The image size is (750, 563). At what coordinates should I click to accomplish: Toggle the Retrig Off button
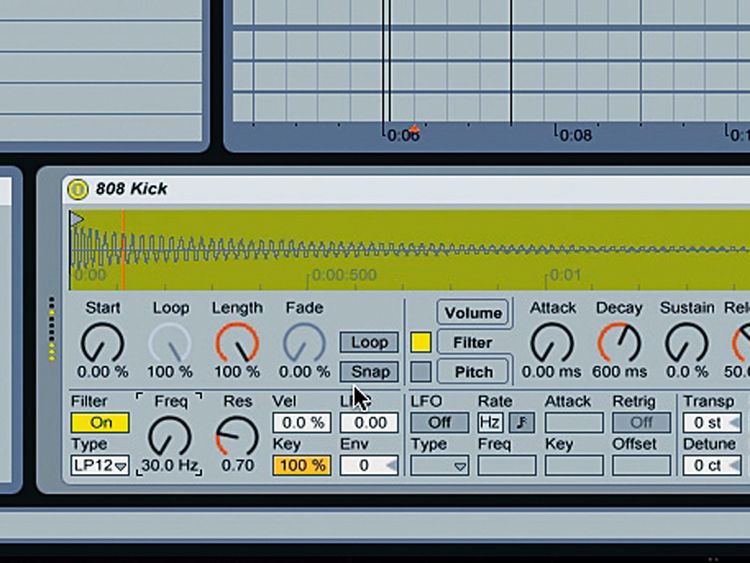tap(641, 423)
